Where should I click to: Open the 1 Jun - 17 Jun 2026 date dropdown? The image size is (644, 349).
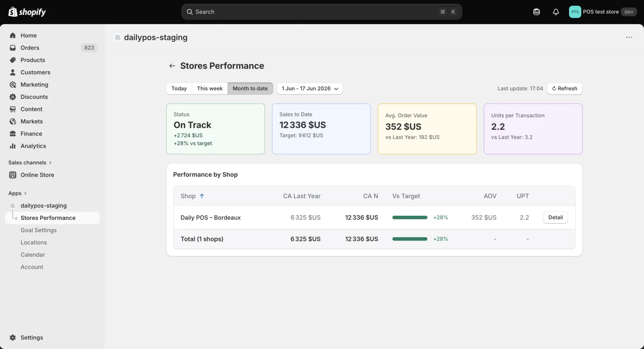coord(310,89)
